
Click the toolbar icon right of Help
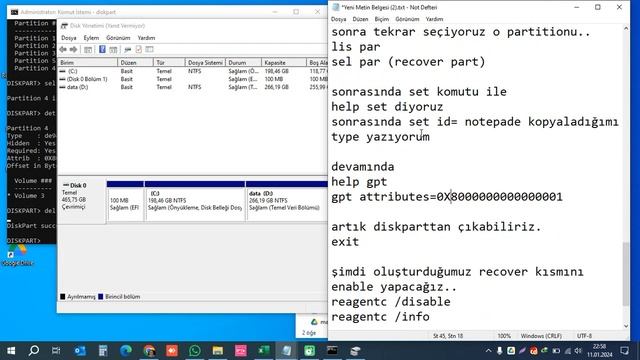pyautogui.click(x=113, y=49)
